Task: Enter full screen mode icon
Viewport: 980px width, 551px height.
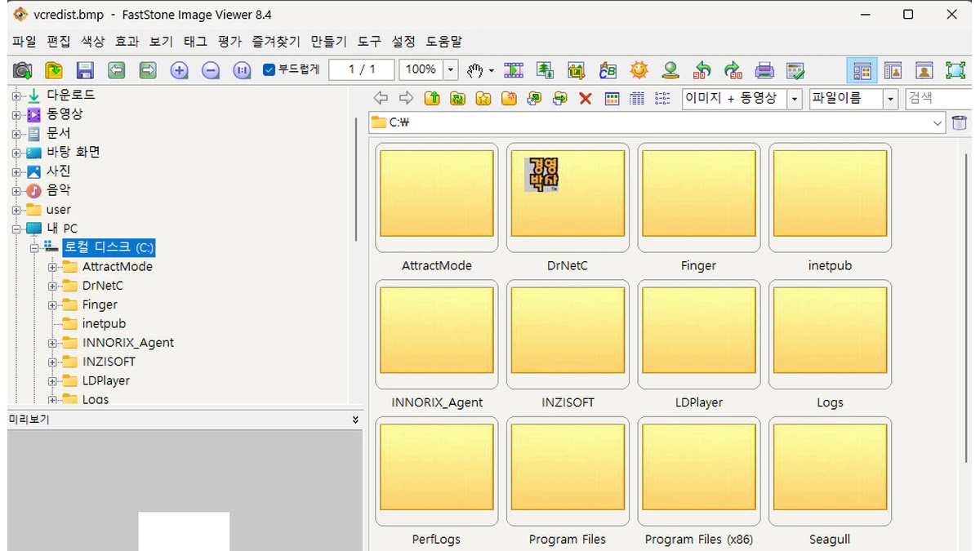Action: [x=955, y=70]
